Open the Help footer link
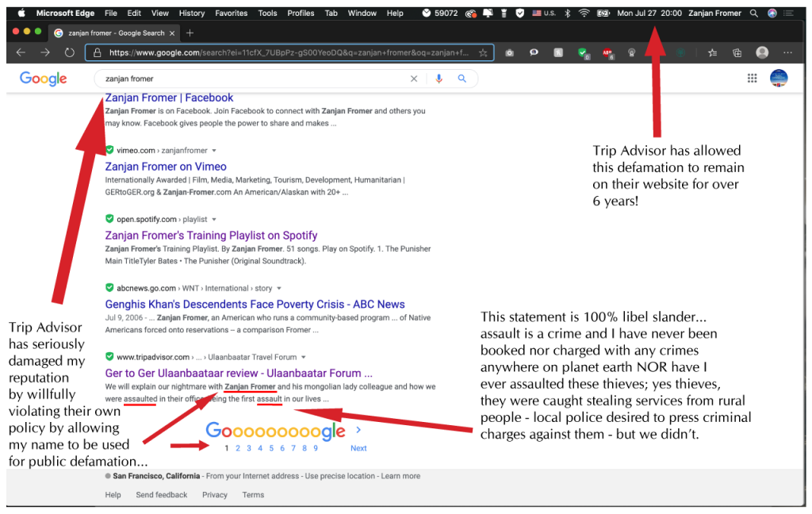This screenshot has height=514, width=812. [x=113, y=495]
